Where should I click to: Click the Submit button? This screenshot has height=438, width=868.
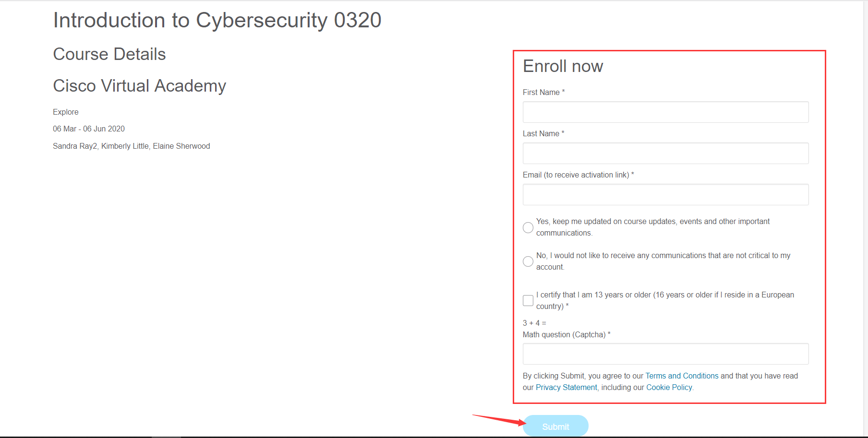pos(555,426)
